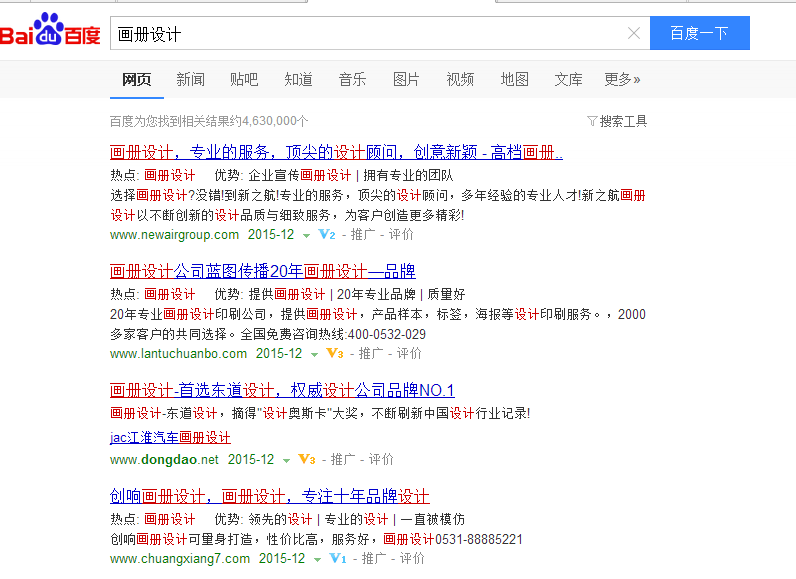Open 搜索工具 filter options
Viewport: 796px width, 579px height.
[623, 121]
